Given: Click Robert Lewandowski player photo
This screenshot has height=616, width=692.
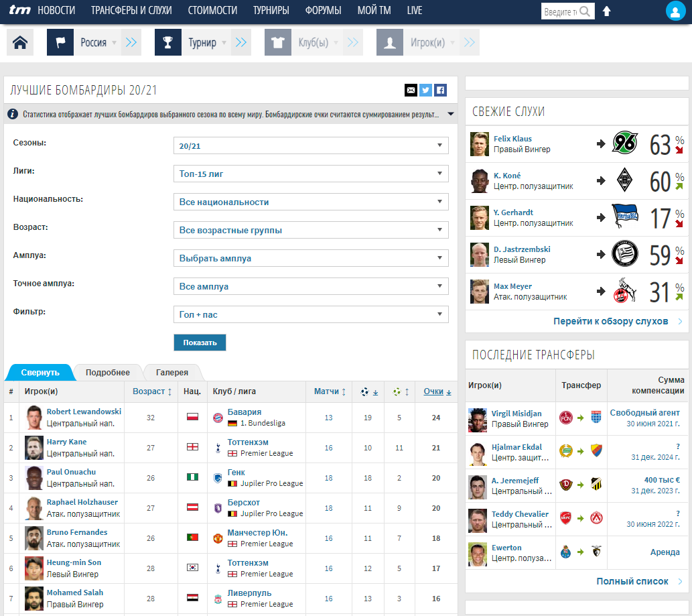Looking at the screenshot, I should coord(34,418).
